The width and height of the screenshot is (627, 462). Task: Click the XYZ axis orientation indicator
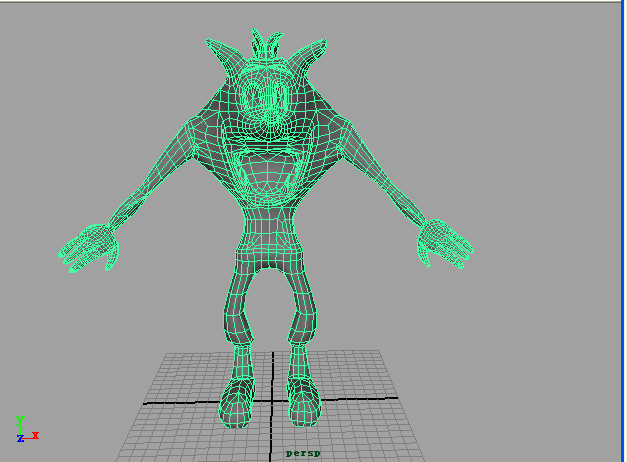[x=28, y=429]
